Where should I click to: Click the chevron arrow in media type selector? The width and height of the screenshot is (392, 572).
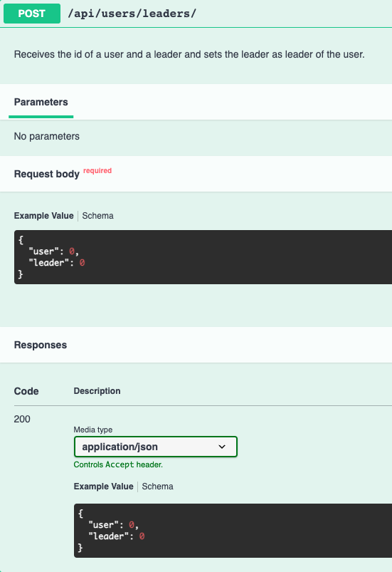click(222, 447)
